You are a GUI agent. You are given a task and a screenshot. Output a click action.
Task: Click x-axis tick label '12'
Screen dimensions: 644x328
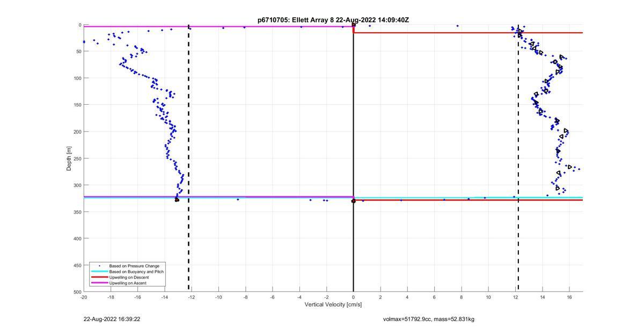click(515, 297)
